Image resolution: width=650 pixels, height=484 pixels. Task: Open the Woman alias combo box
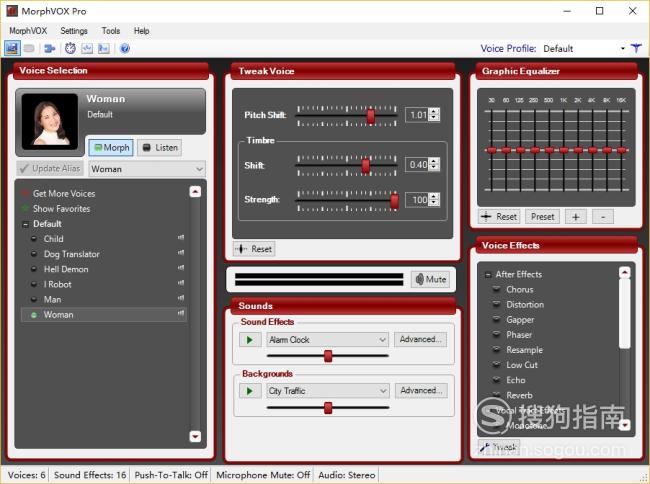coord(147,169)
